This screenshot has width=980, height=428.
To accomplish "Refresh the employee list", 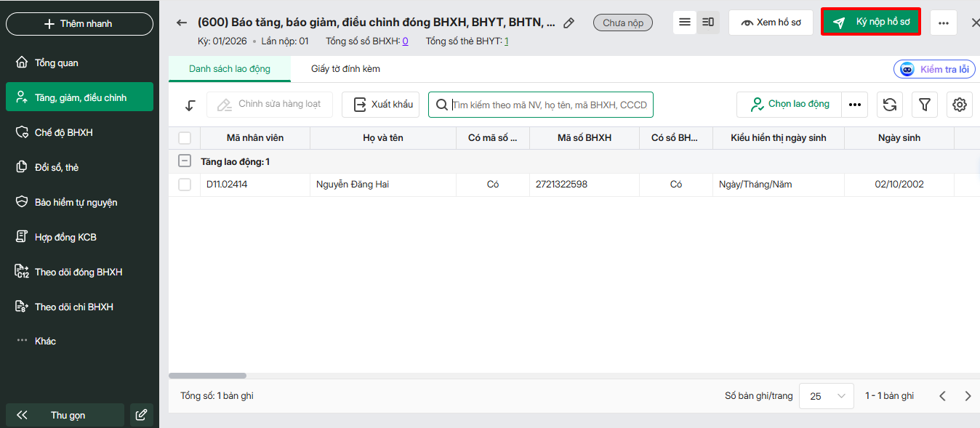I will point(890,105).
